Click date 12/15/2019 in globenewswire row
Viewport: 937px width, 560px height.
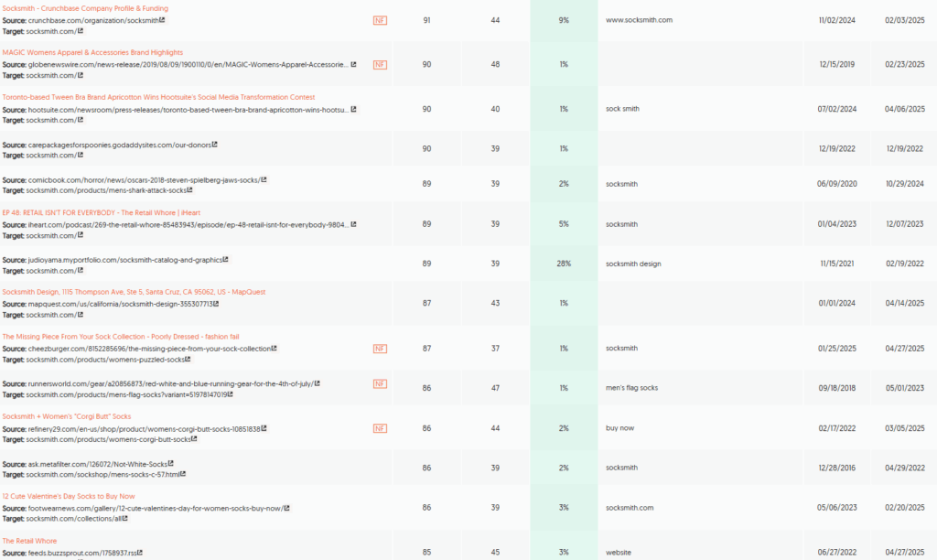836,65
